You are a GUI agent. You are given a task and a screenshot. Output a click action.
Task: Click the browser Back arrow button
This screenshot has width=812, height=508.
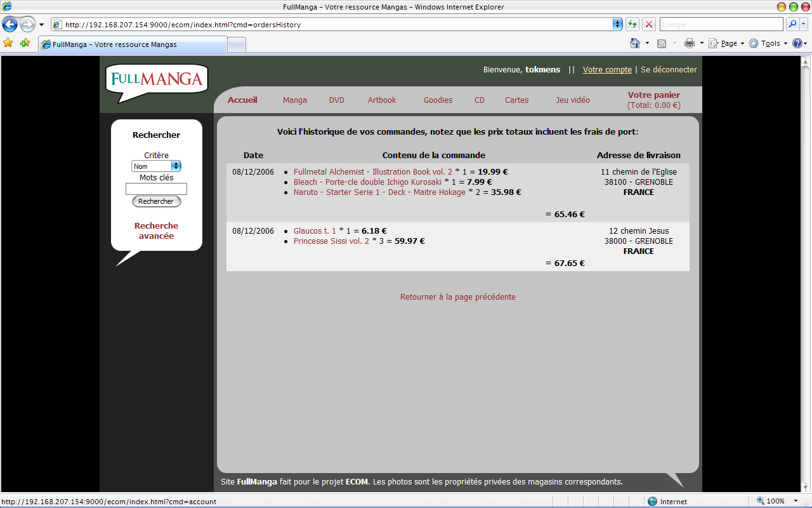tap(10, 25)
